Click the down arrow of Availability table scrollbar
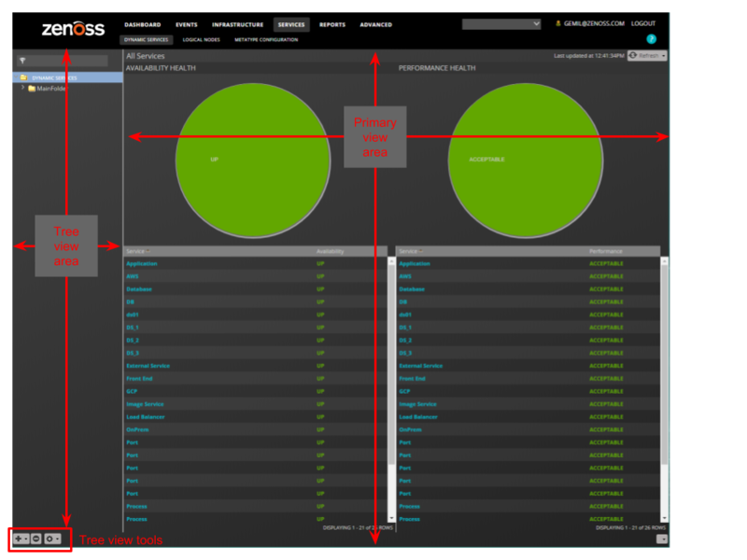This screenshot has height=560, width=747. tap(391, 518)
